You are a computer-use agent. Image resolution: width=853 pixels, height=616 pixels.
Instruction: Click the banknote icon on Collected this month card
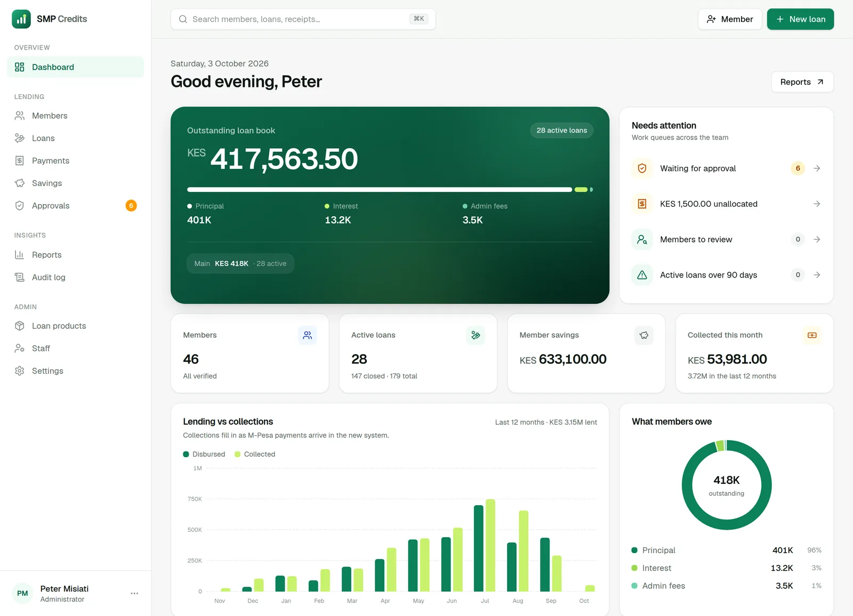[x=812, y=335]
